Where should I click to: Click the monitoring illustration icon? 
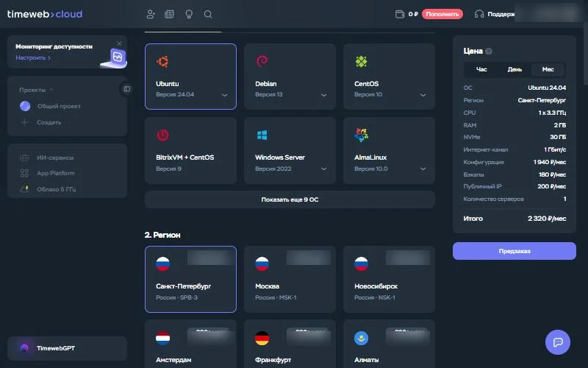coord(115,58)
